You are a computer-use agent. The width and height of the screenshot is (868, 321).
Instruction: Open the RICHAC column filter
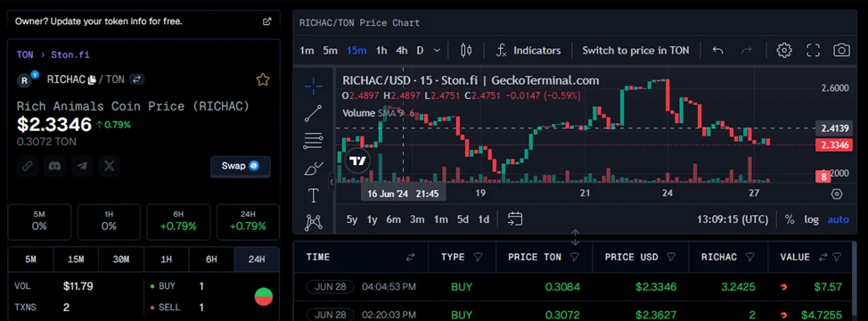pos(750,257)
